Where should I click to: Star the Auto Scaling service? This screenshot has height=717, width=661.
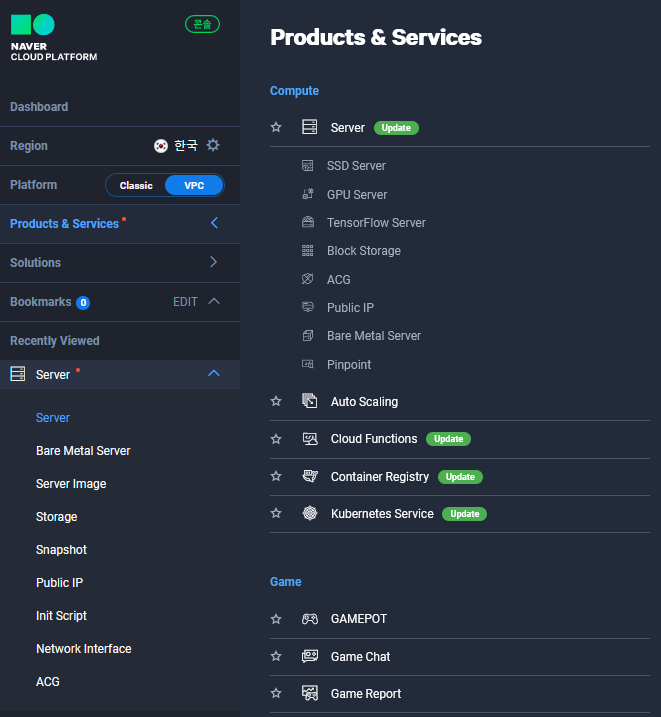pyautogui.click(x=276, y=402)
